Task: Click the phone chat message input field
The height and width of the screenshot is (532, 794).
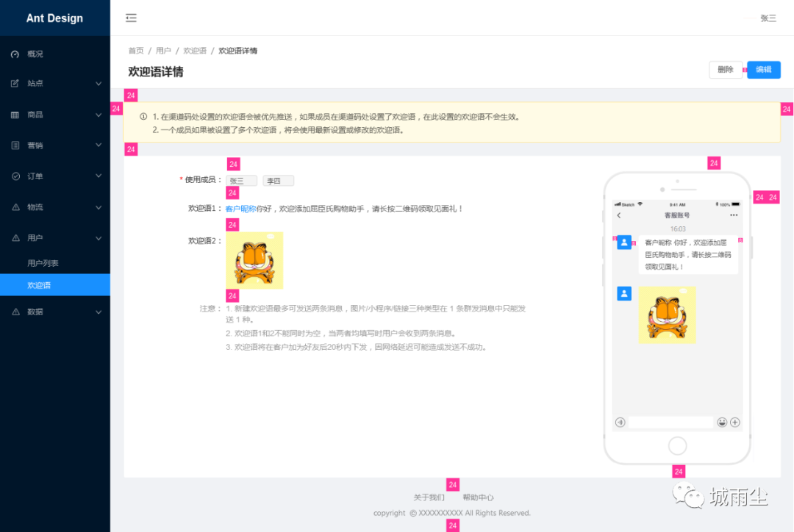Action: [671, 423]
